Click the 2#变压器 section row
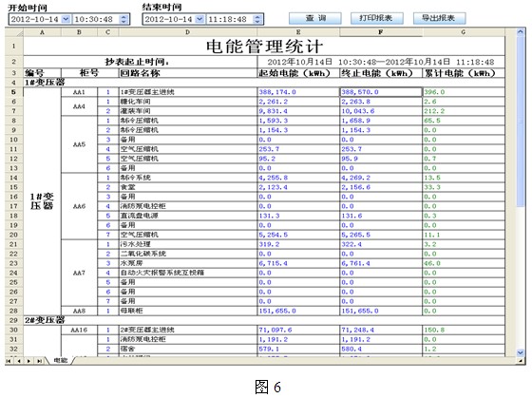 [x=264, y=320]
